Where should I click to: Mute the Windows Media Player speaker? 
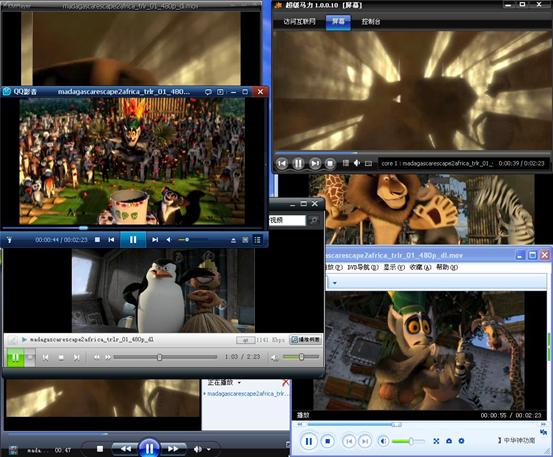198,449
